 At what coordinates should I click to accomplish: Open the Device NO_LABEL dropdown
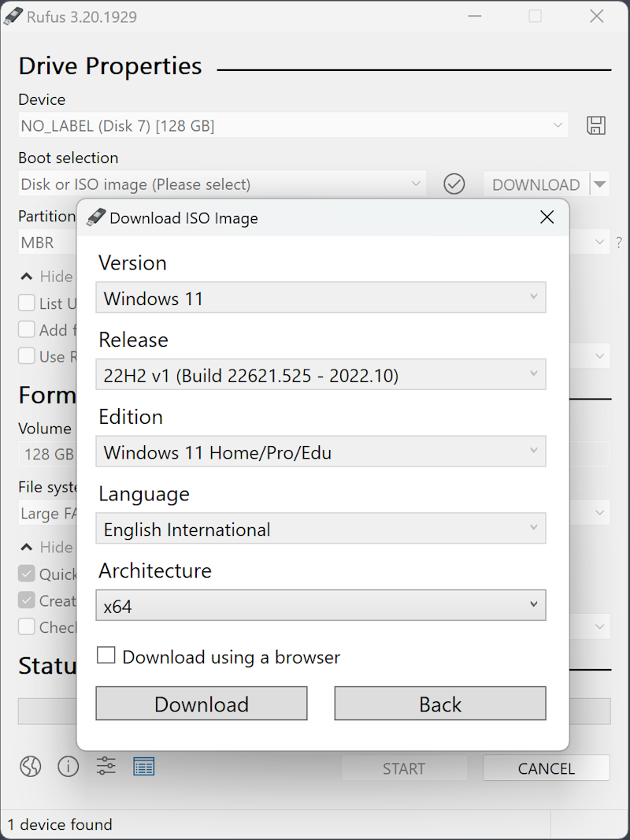[x=292, y=125]
